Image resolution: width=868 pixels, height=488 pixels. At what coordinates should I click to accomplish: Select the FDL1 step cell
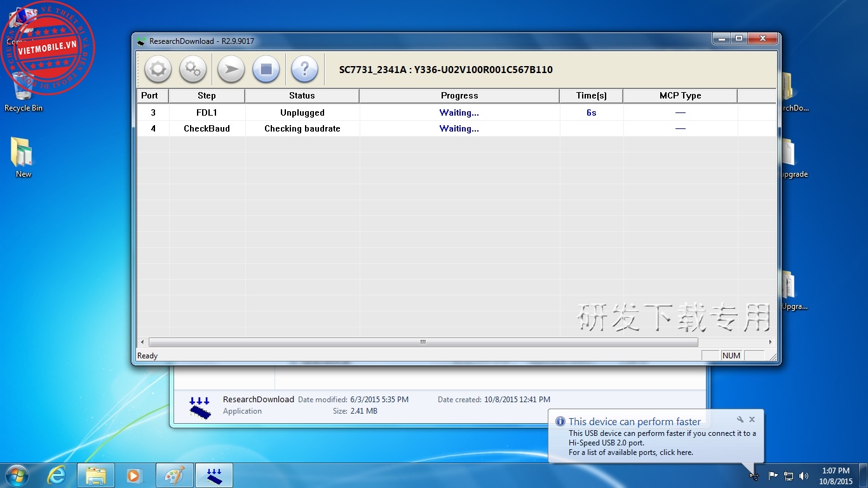pyautogui.click(x=207, y=112)
